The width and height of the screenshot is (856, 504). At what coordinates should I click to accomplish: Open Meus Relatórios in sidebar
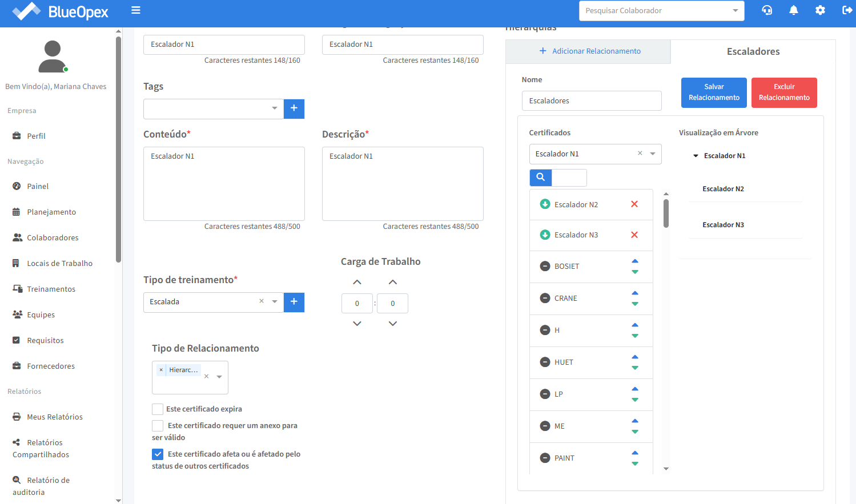coord(55,417)
